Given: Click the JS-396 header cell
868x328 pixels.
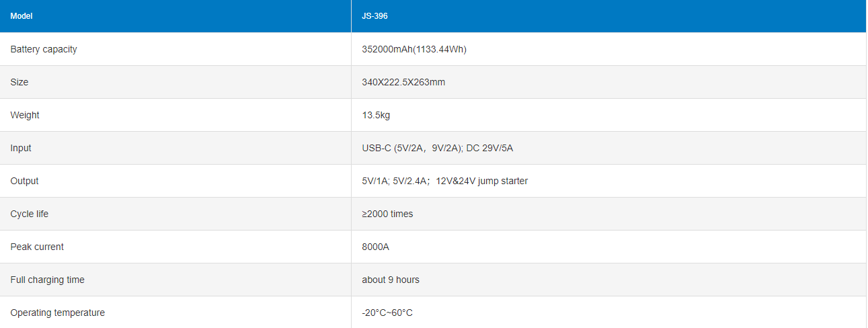Looking at the screenshot, I should point(374,16).
